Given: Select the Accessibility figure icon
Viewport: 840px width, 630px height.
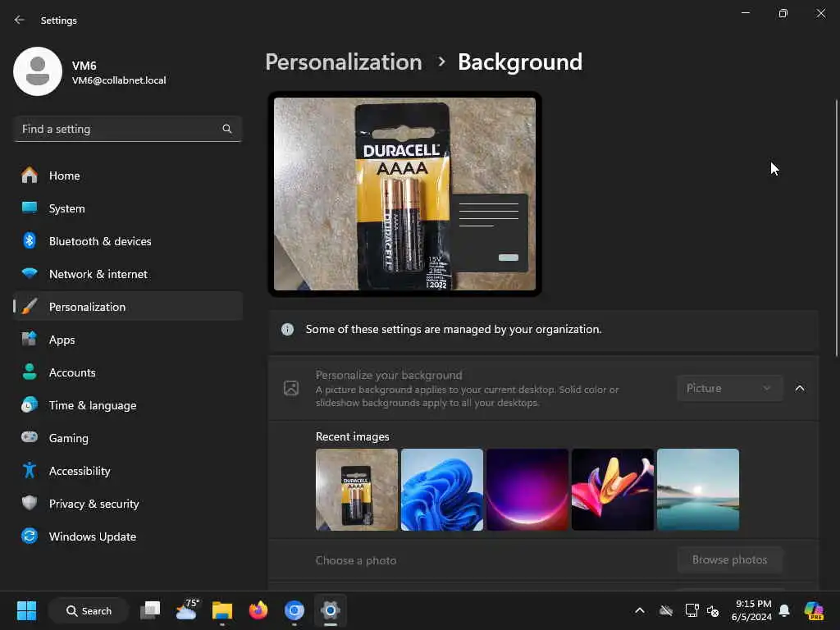Looking at the screenshot, I should tap(30, 470).
